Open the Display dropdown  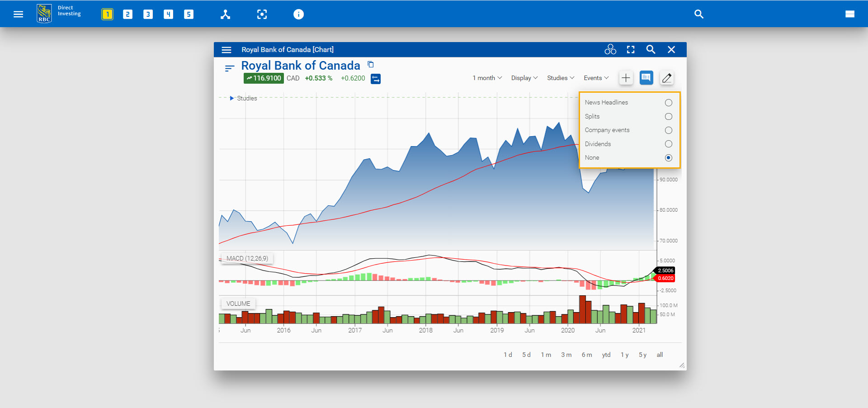coord(524,78)
